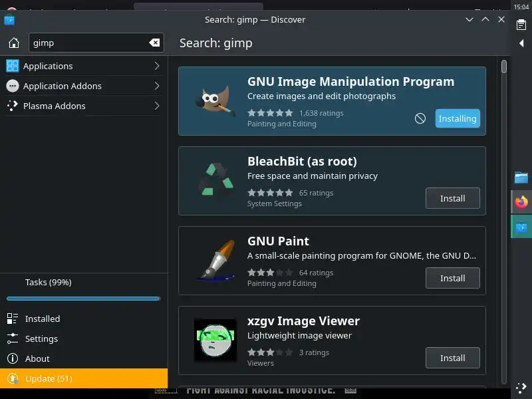The height and width of the screenshot is (399, 532).
Task: Click the Discover app icon in titlebar
Action: pos(9,20)
